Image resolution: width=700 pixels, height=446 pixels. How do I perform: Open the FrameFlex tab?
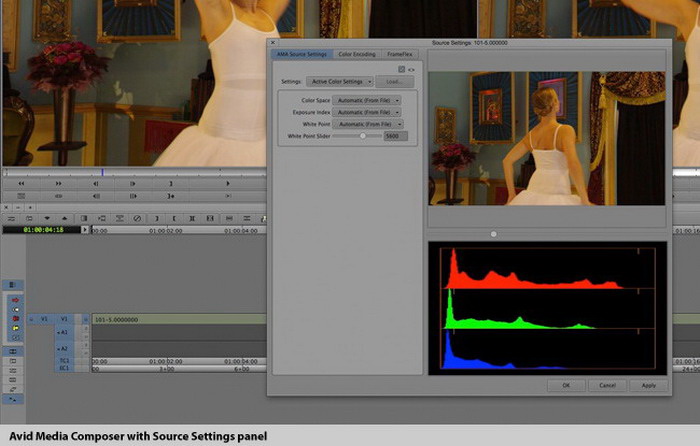(x=400, y=53)
